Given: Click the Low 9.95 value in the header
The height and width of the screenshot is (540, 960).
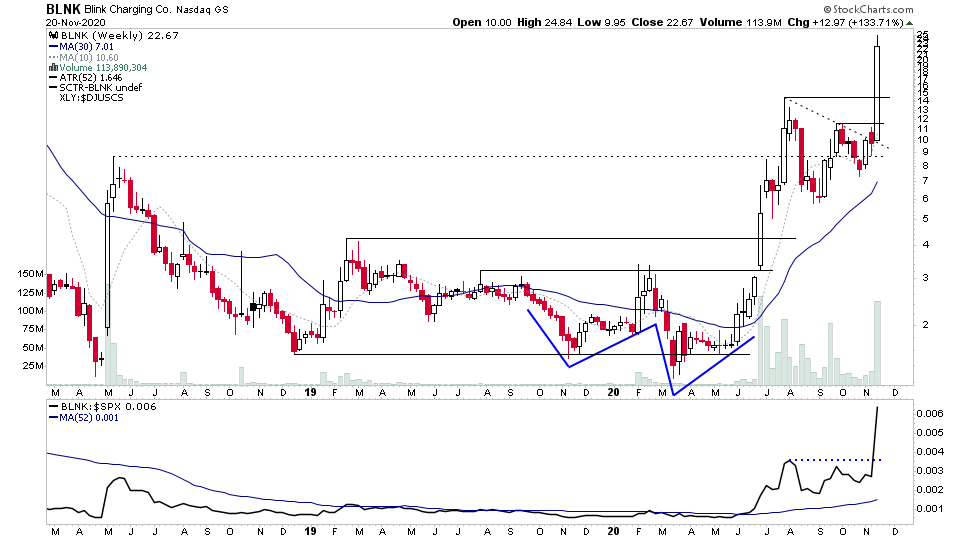Looking at the screenshot, I should (x=602, y=22).
